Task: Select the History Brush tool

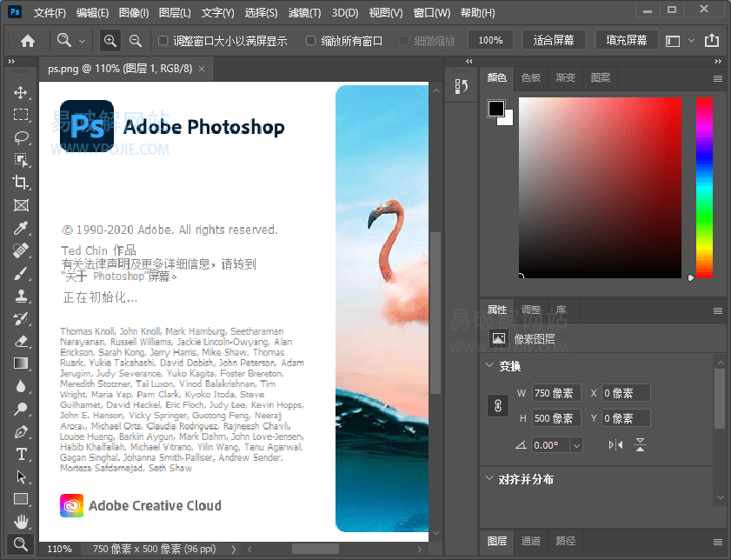Action: point(21,318)
